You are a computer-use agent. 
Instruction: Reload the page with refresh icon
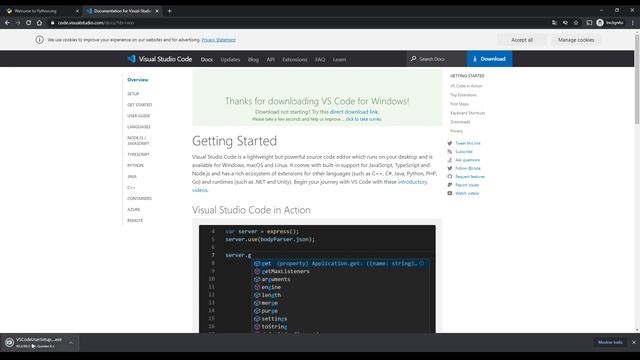tap(29, 23)
